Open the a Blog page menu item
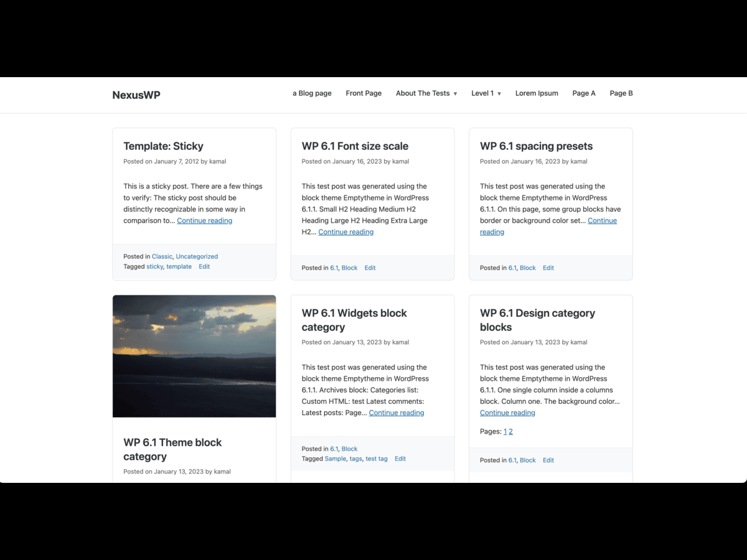This screenshot has width=747, height=560. click(312, 93)
